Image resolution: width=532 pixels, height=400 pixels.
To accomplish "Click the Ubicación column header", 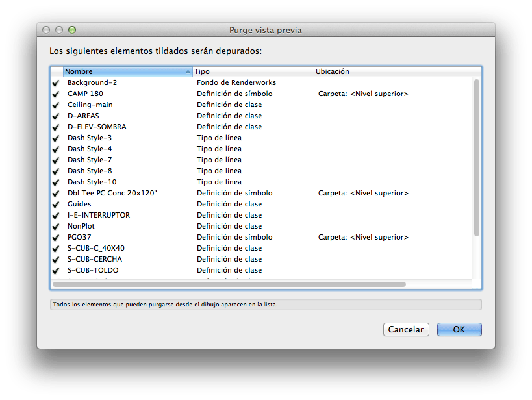I will [396, 71].
